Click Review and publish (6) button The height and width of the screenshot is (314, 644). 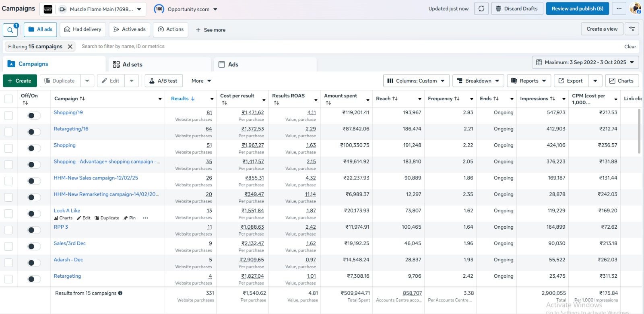pyautogui.click(x=577, y=8)
